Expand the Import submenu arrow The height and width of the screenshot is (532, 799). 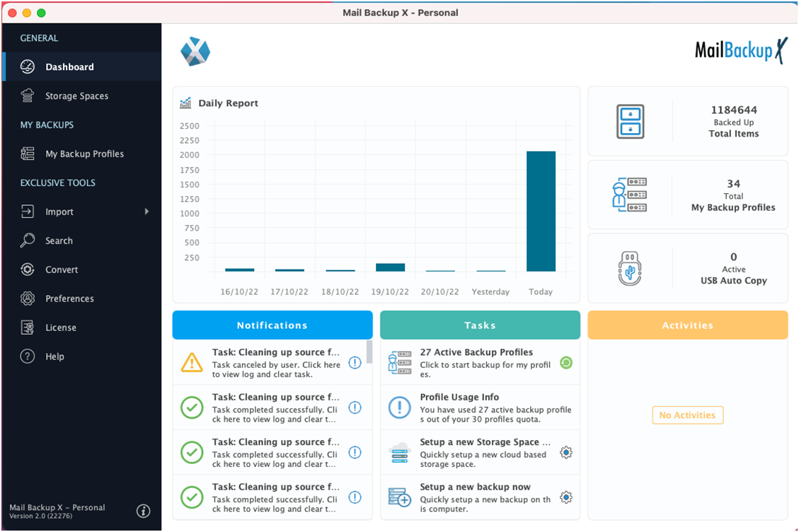pos(146,212)
